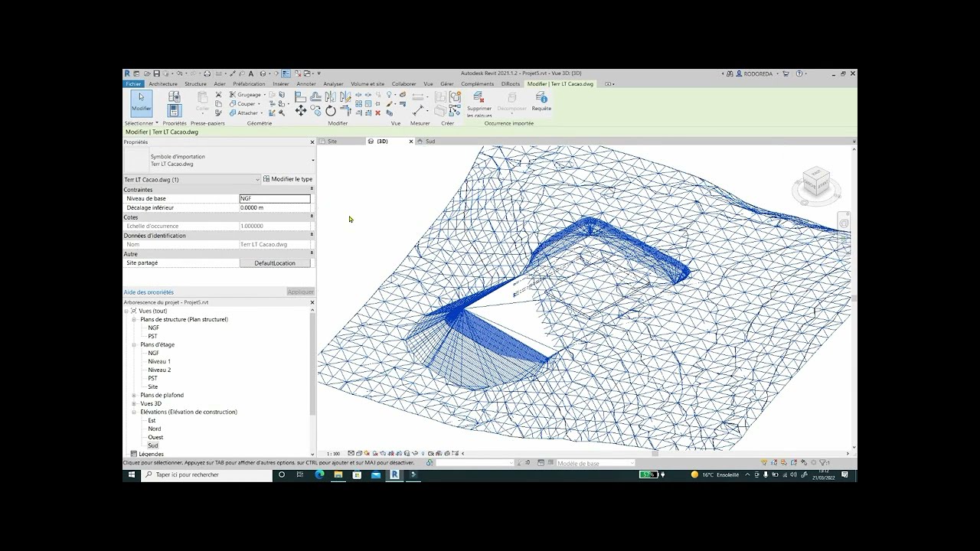Viewport: 980px width, 551px height.
Task: Choose the Rotate tool icon
Action: coord(330,112)
